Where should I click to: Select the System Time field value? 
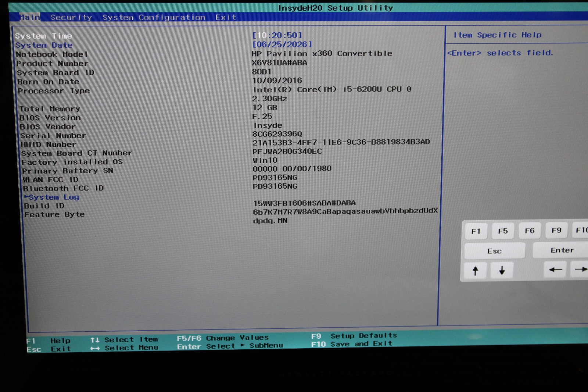pyautogui.click(x=277, y=35)
